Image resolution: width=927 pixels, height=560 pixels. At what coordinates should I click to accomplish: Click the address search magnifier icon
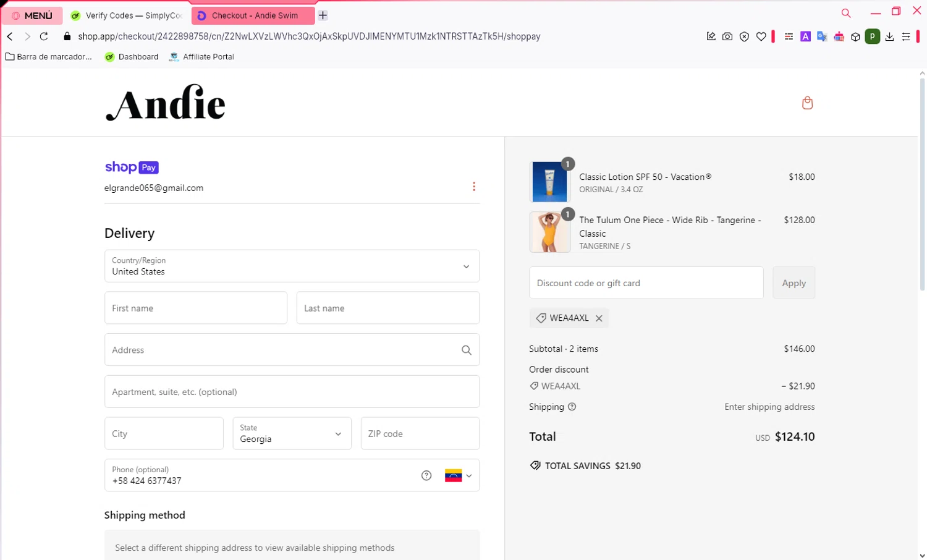467,350
